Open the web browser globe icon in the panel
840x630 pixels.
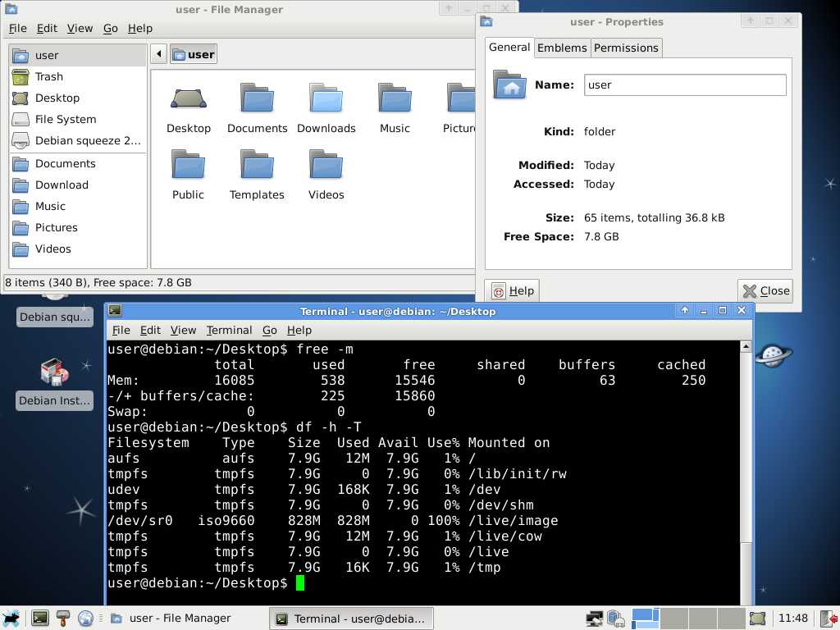(x=85, y=619)
